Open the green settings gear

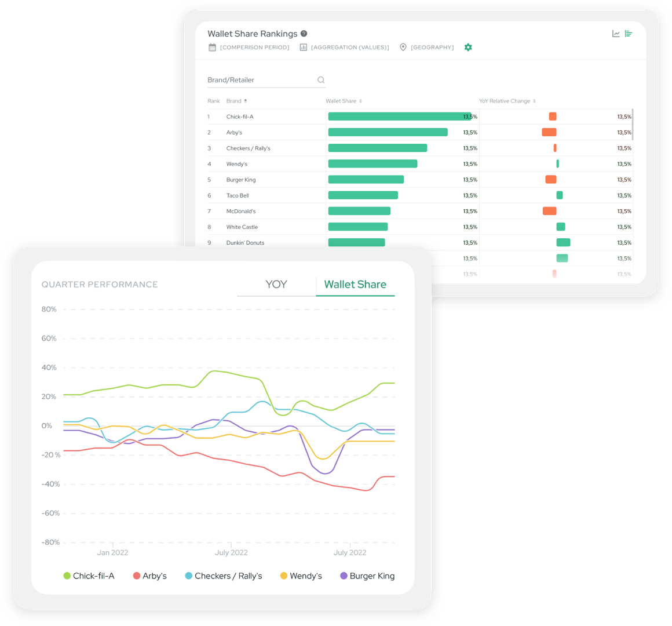point(468,47)
